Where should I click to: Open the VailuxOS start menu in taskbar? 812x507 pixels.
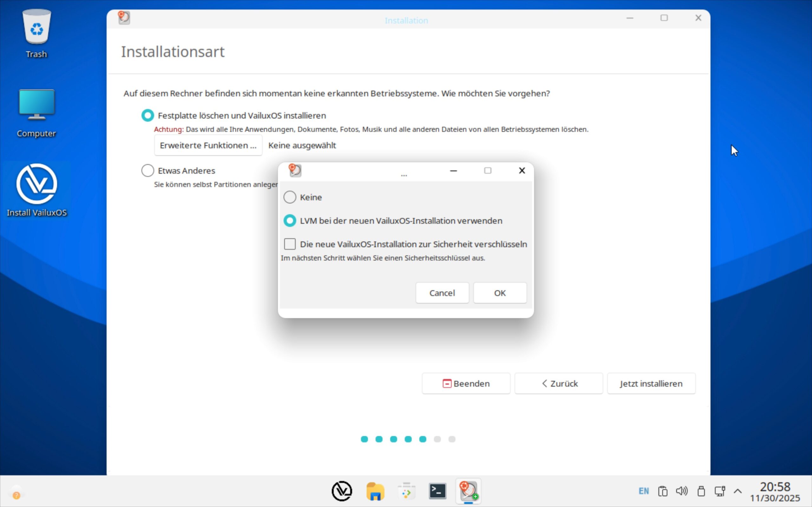coord(342,491)
